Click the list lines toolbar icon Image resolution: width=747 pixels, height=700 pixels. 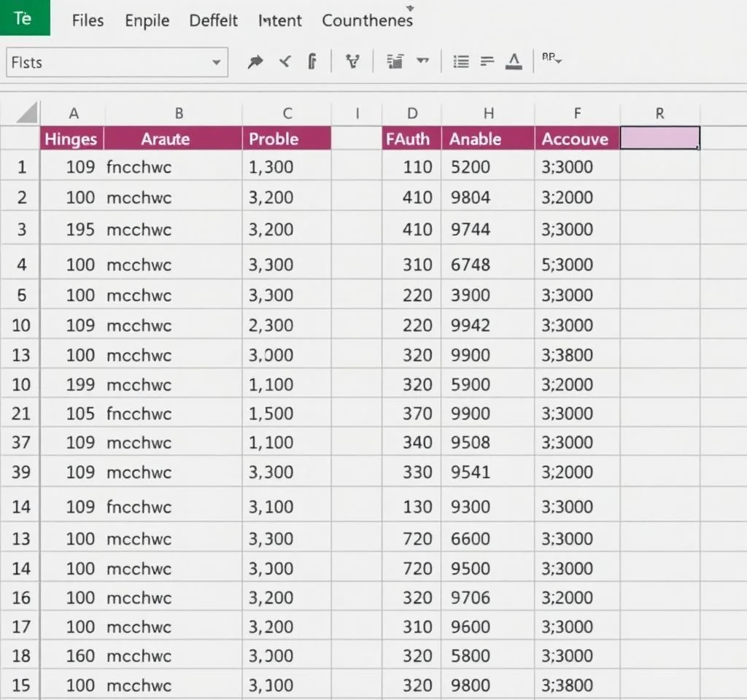pyautogui.click(x=460, y=62)
